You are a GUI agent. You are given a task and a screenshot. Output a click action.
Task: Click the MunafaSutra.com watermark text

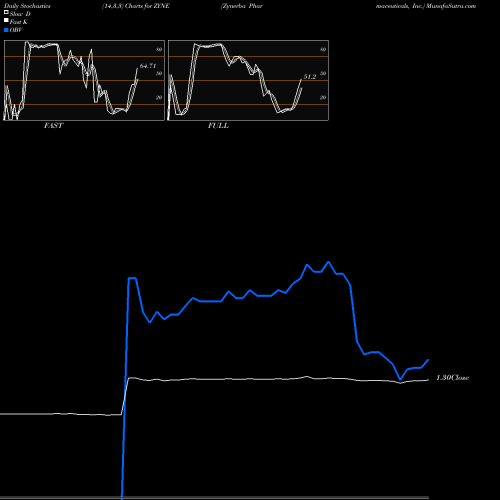(451, 6)
